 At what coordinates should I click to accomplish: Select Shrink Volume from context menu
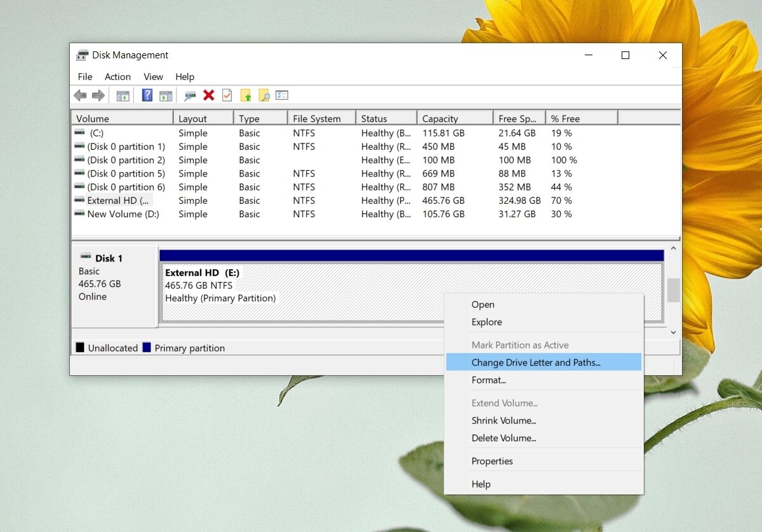(x=504, y=420)
